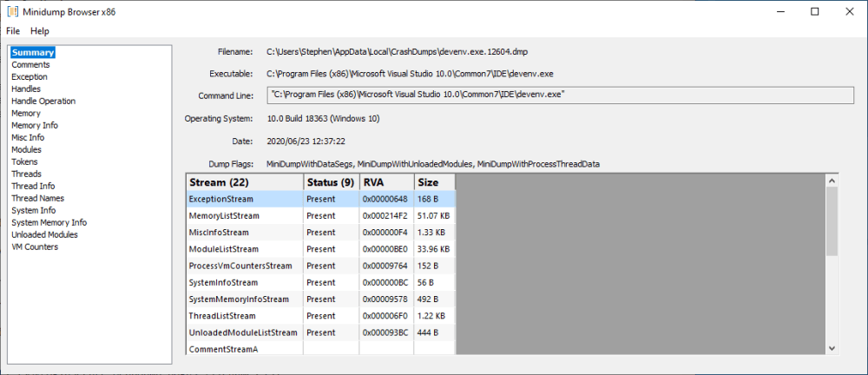Click the RVA column header

pyautogui.click(x=387, y=182)
